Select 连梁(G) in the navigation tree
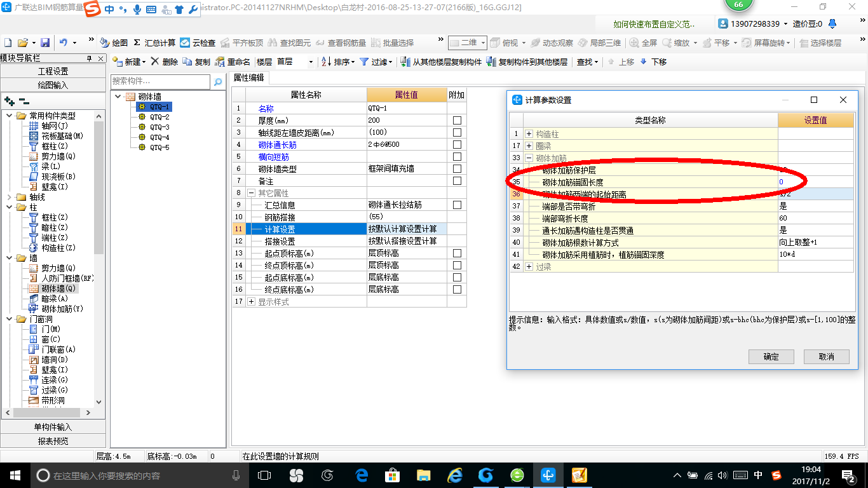The width and height of the screenshot is (868, 488). (x=55, y=380)
